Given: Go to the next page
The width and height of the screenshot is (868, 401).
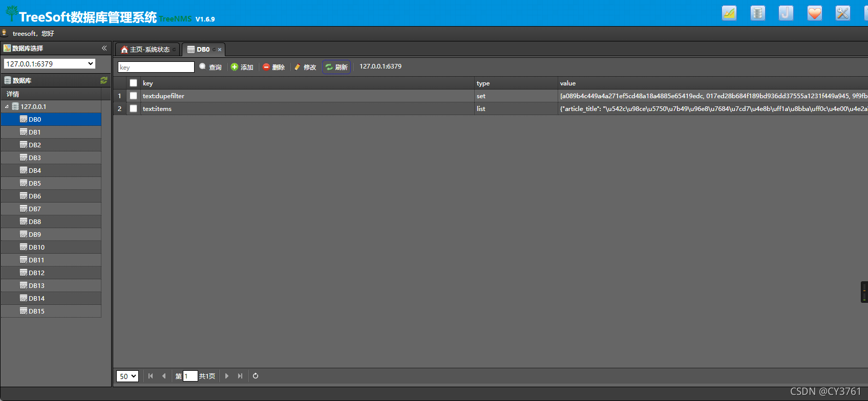Looking at the screenshot, I should tap(227, 376).
